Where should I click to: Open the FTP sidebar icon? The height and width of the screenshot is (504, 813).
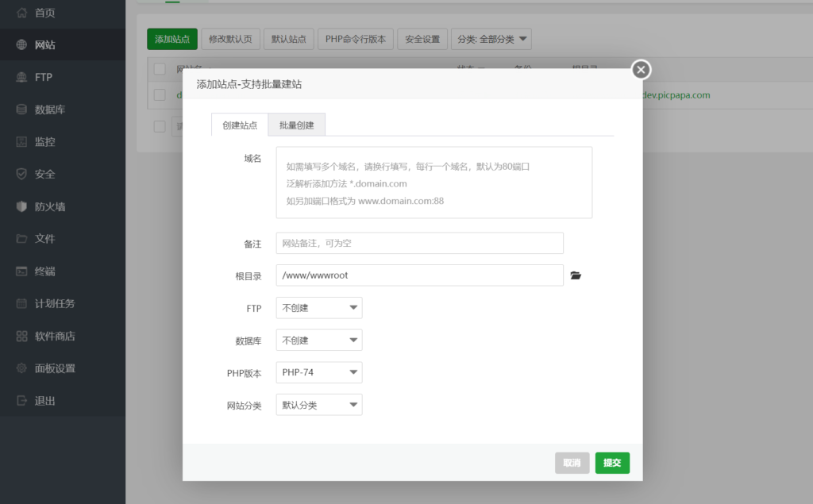pos(21,77)
